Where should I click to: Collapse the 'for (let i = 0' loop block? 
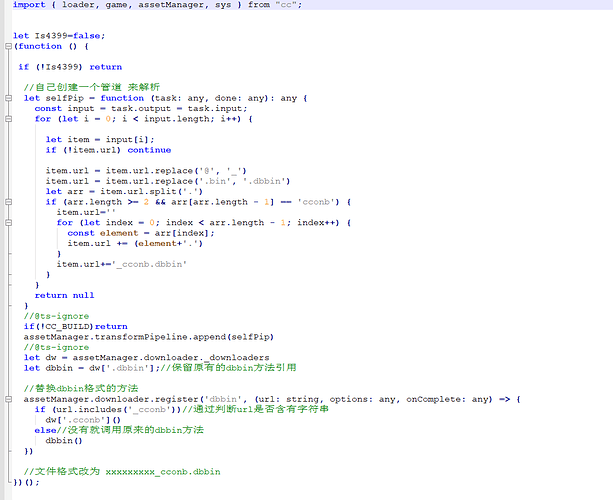click(9, 119)
